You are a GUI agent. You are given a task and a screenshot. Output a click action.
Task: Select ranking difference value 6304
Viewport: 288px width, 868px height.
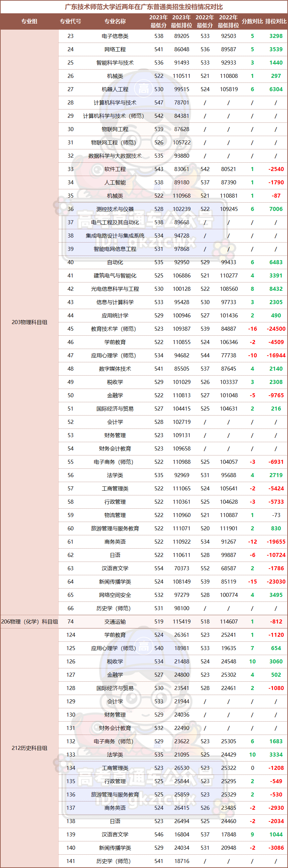pyautogui.click(x=276, y=89)
